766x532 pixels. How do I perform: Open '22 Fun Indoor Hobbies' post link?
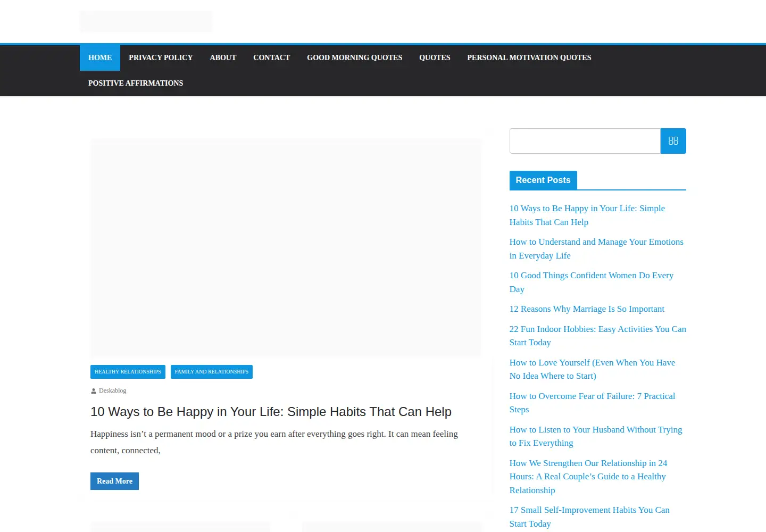pos(598,336)
